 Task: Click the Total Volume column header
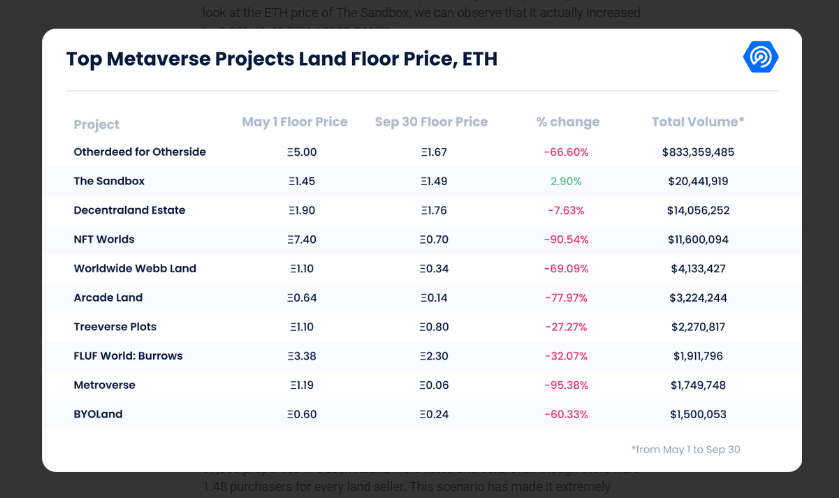[697, 122]
